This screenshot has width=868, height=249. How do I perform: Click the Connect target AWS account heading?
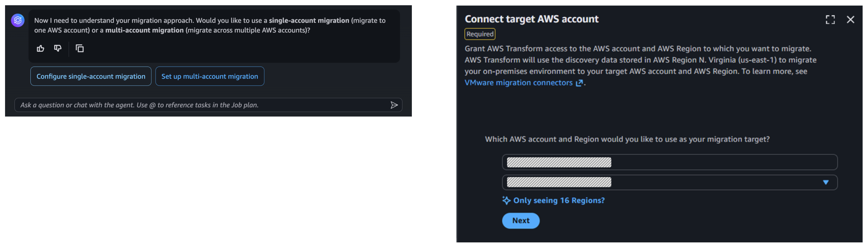pos(531,19)
